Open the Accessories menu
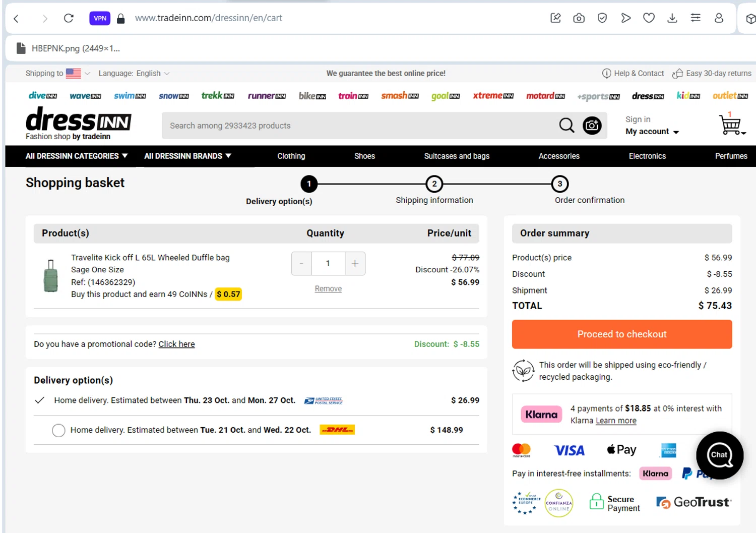756x533 pixels. tap(559, 156)
